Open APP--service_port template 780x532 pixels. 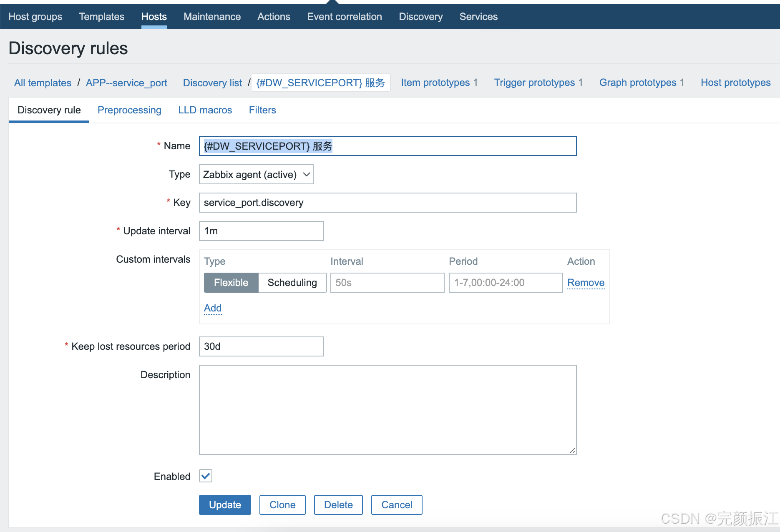126,83
